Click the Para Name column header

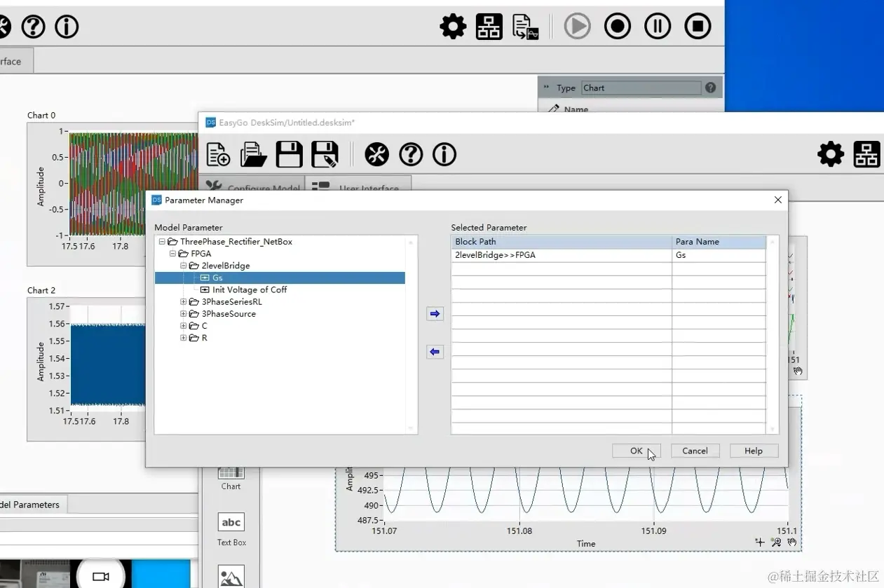point(719,242)
